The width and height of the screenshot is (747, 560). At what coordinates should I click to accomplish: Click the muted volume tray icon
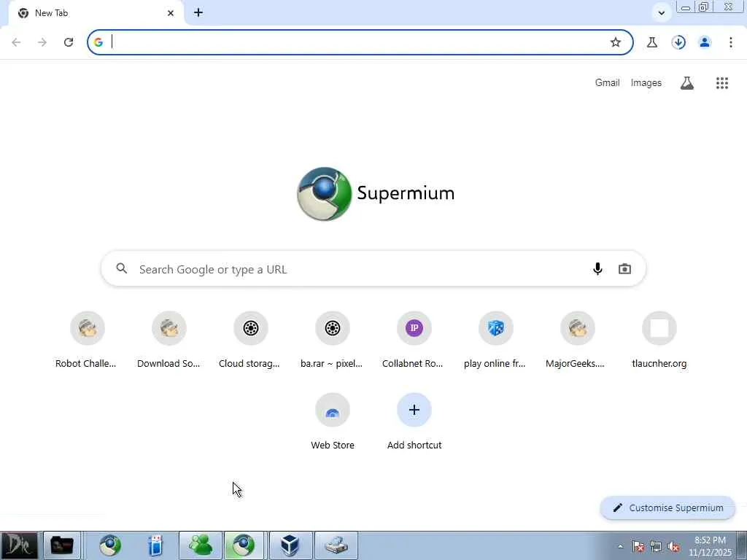673,547
